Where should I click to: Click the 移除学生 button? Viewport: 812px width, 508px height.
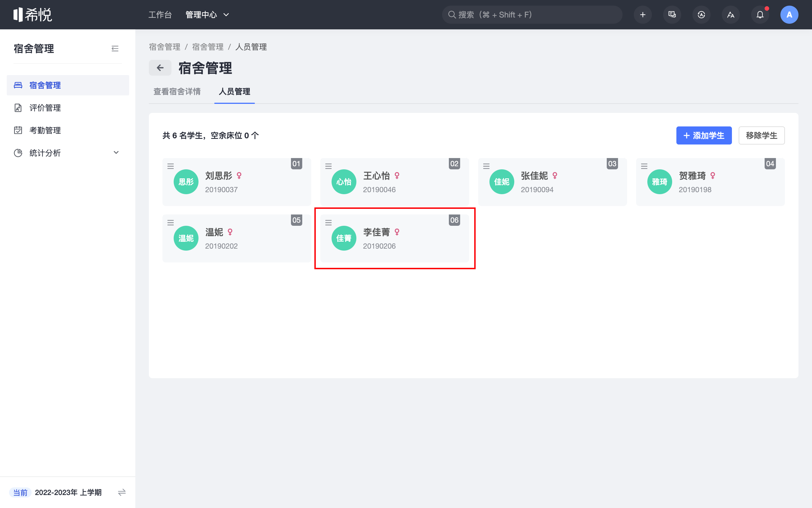(762, 135)
